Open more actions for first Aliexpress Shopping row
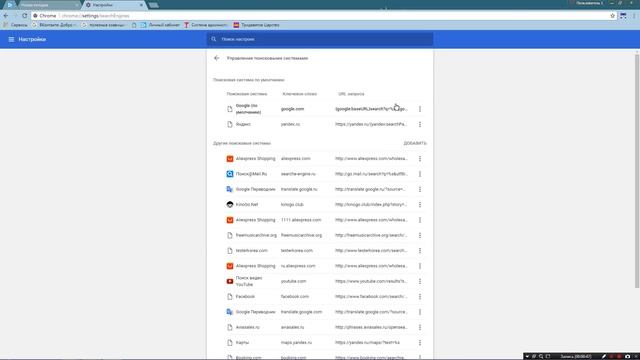This screenshot has height=360, width=640. (x=420, y=158)
